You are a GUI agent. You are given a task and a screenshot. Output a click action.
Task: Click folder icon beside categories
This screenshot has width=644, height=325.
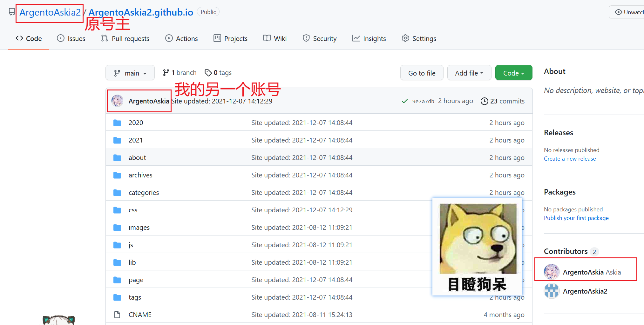coord(117,193)
